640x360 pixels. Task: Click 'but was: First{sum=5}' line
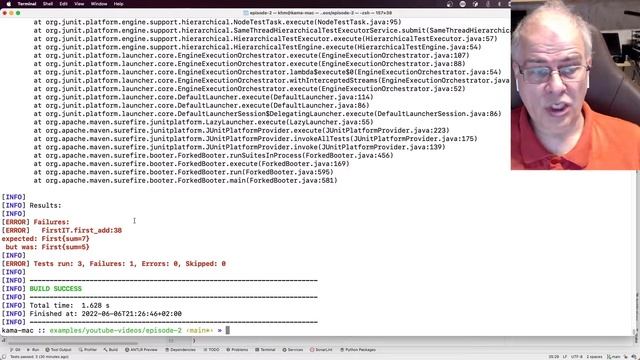[47, 247]
